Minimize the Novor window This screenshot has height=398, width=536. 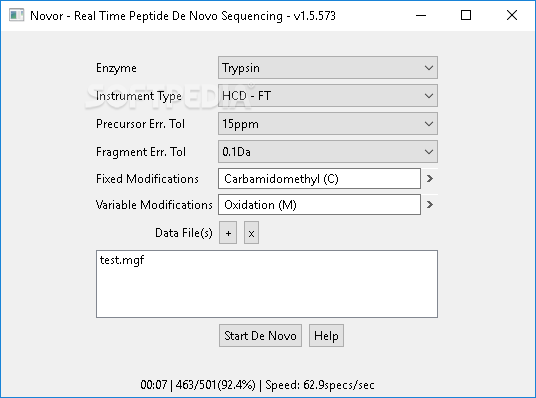coord(421,15)
